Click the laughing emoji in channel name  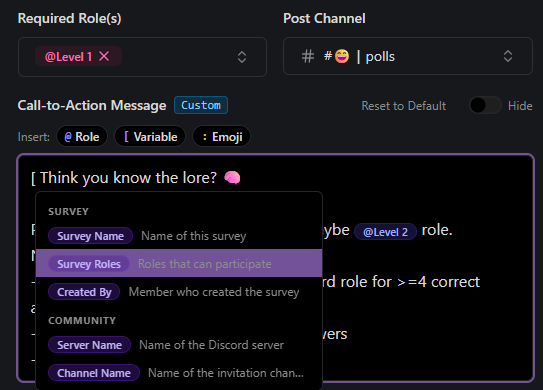342,56
